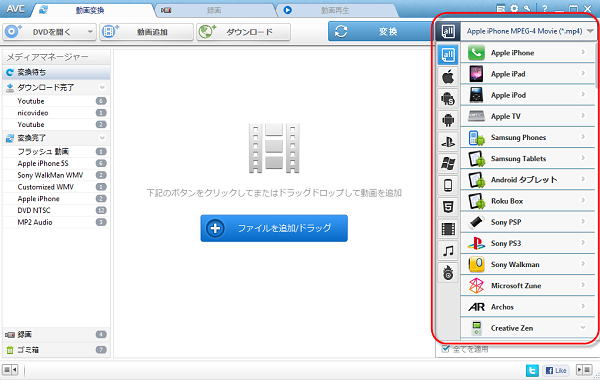The height and width of the screenshot is (380, 600).
Task: Click the ダウンロード button
Action: click(x=243, y=32)
